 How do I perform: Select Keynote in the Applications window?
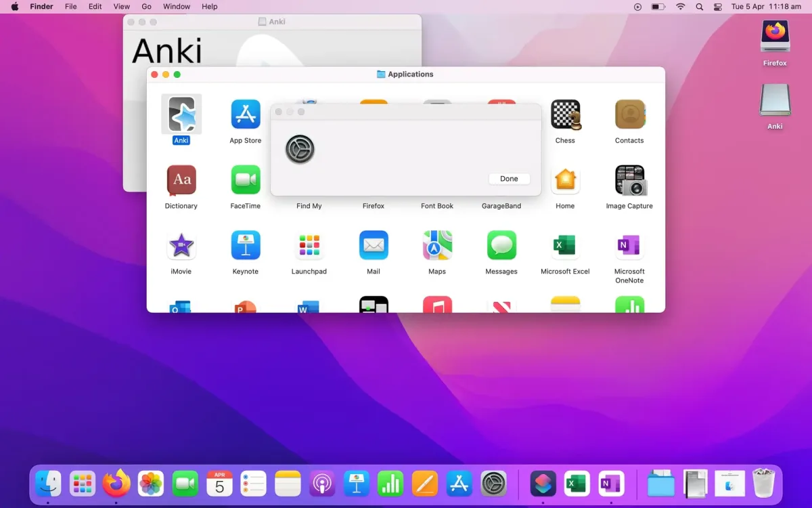[246, 245]
